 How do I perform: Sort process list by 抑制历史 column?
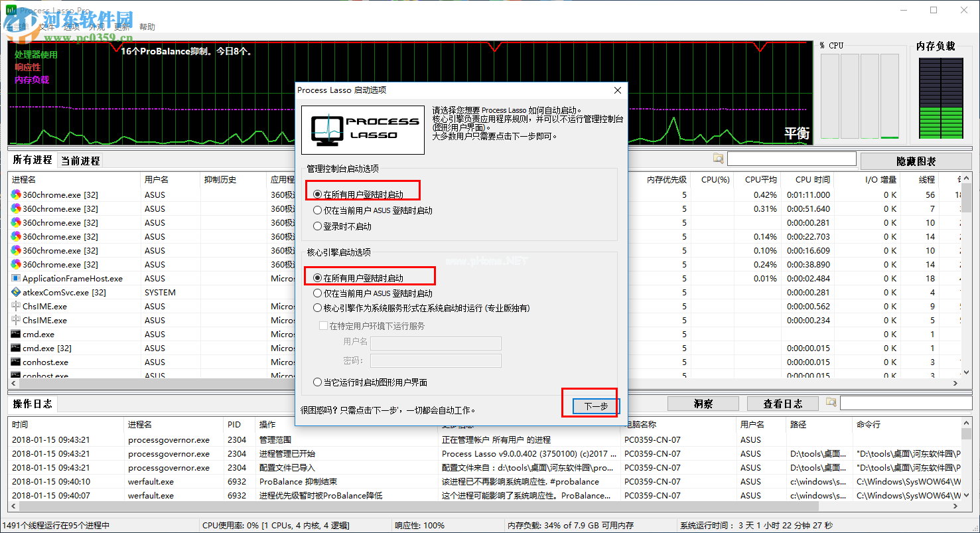tap(234, 179)
